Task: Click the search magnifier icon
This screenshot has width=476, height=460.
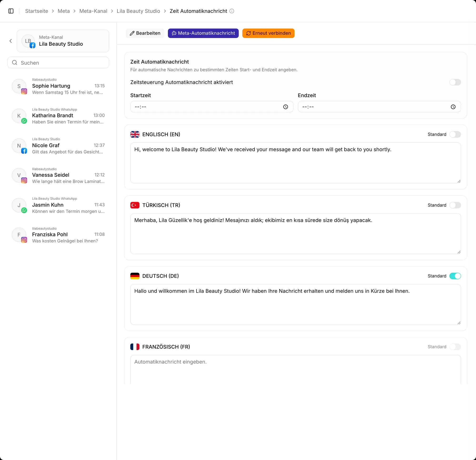Action: [x=15, y=63]
